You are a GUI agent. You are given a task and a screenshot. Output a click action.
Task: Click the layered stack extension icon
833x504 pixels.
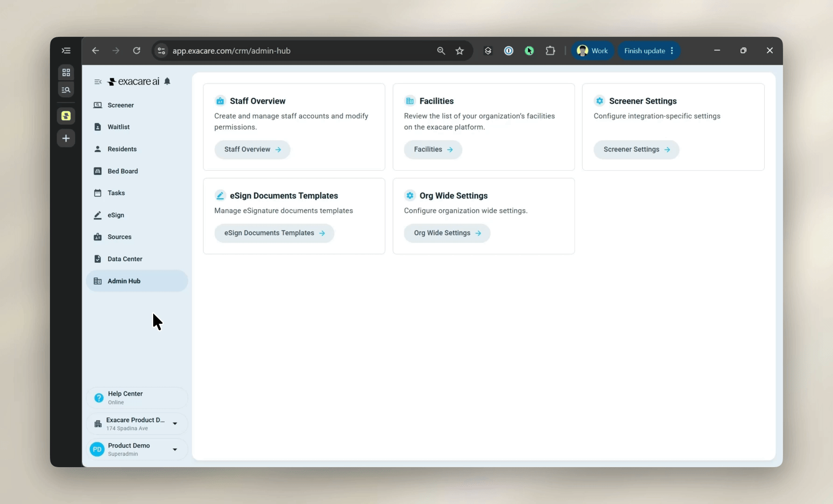(x=488, y=50)
